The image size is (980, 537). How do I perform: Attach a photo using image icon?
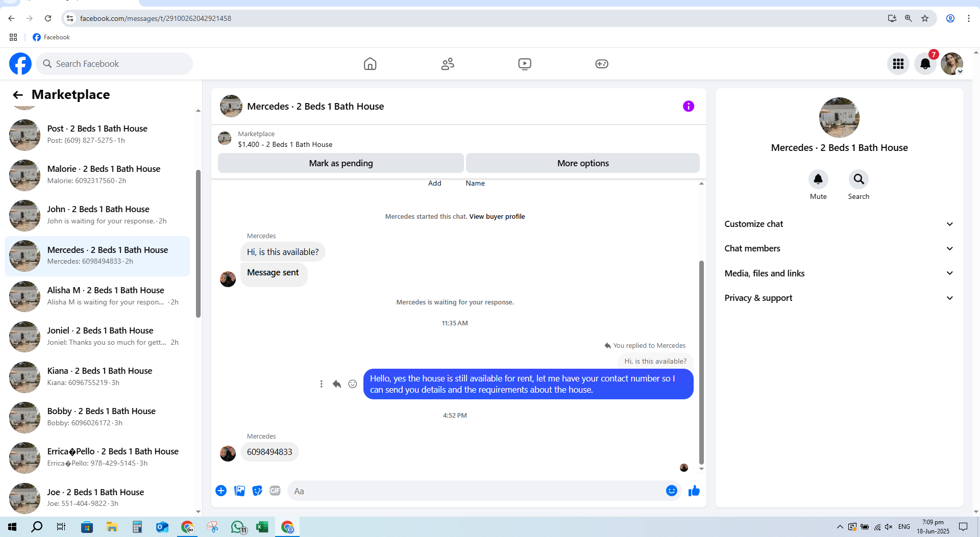[239, 491]
